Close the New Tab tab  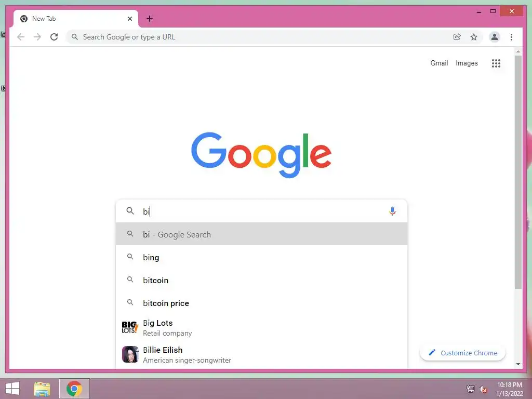[x=129, y=19]
